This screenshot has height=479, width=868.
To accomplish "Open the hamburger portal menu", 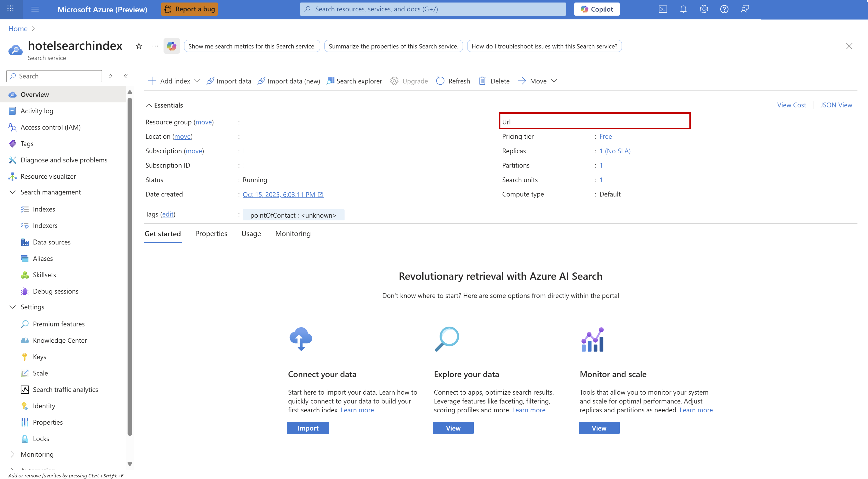I will tap(35, 9).
